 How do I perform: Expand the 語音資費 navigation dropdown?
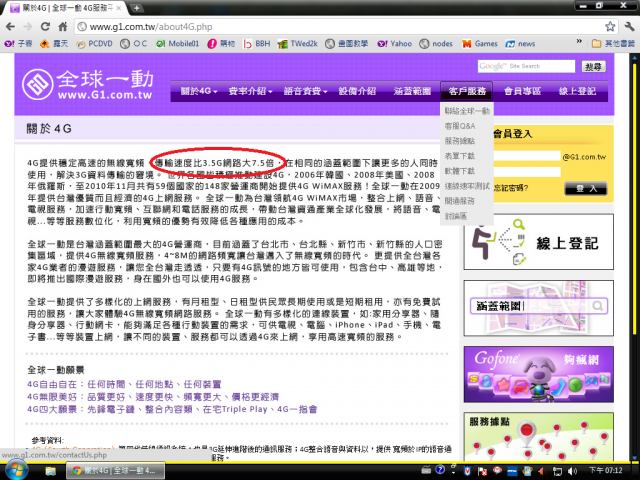point(305,91)
